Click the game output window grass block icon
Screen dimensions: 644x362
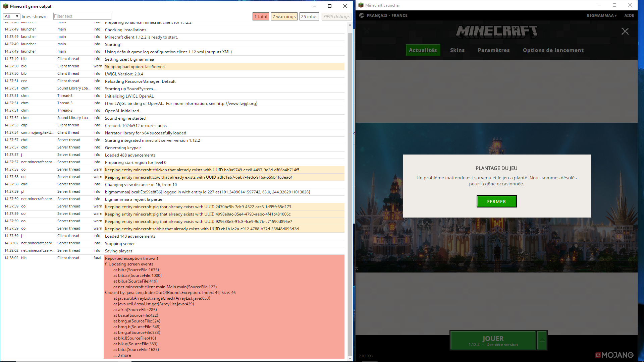coord(6,6)
